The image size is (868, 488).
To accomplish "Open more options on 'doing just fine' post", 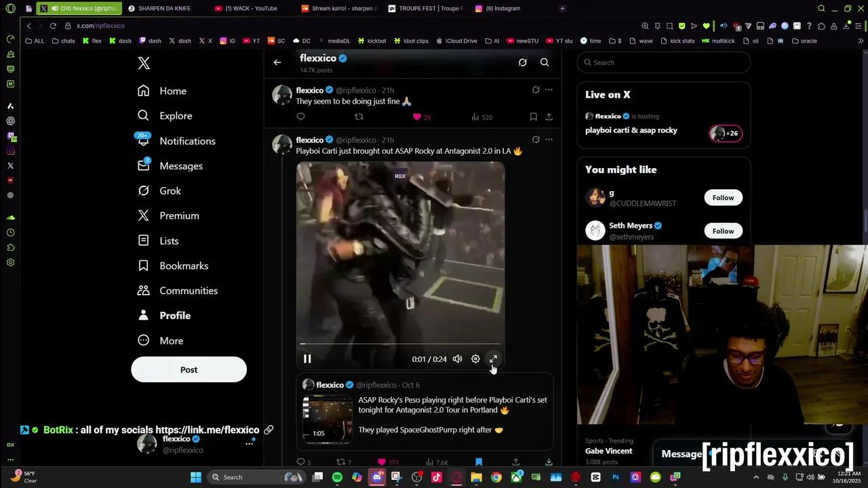I will pos(549,89).
